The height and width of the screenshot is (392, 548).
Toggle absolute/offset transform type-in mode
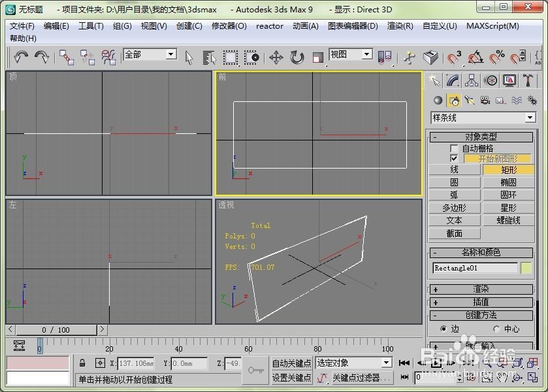click(100, 363)
